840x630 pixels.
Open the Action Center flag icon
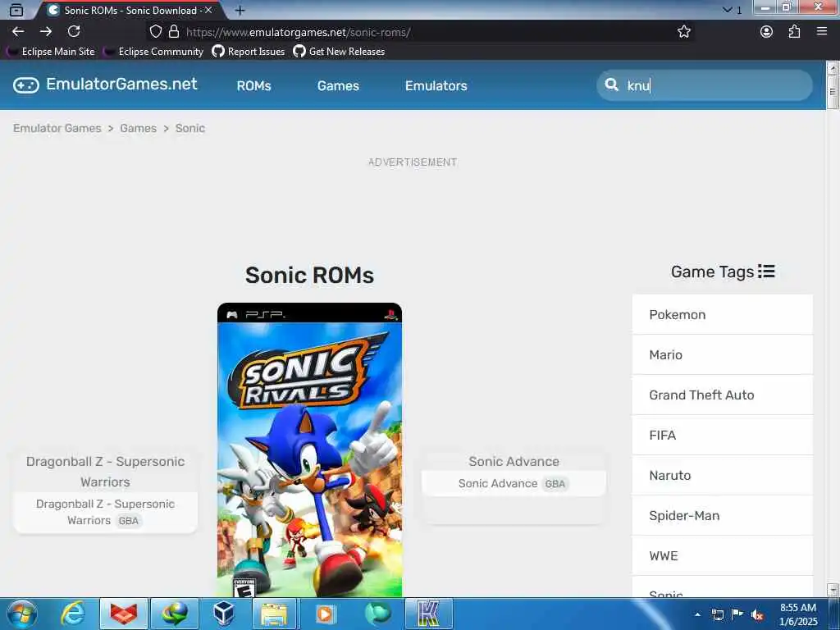[x=737, y=614]
